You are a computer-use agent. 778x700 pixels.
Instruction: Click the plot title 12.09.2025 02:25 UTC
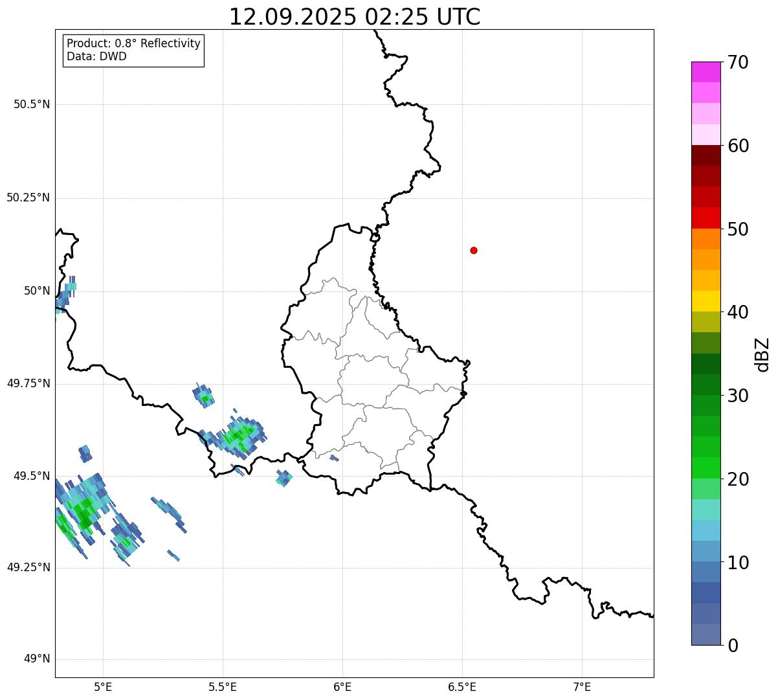(355, 17)
